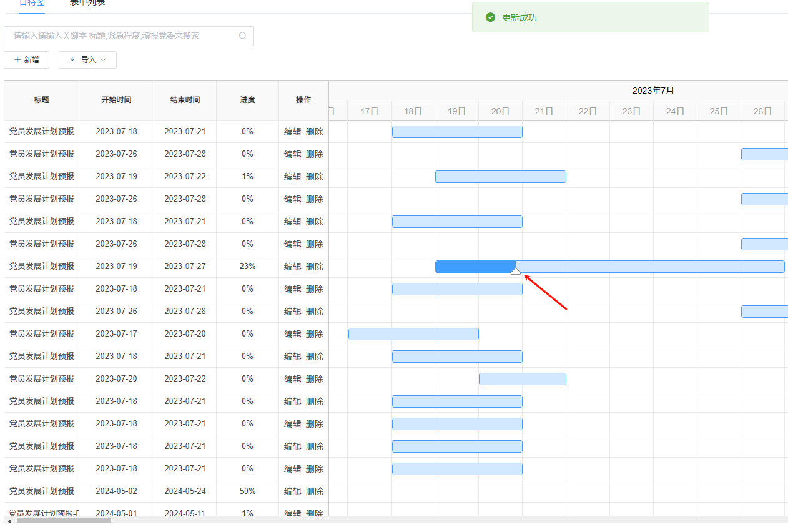Focus the keyword search input field
Image resolution: width=788 pixels, height=532 pixels.
click(129, 36)
